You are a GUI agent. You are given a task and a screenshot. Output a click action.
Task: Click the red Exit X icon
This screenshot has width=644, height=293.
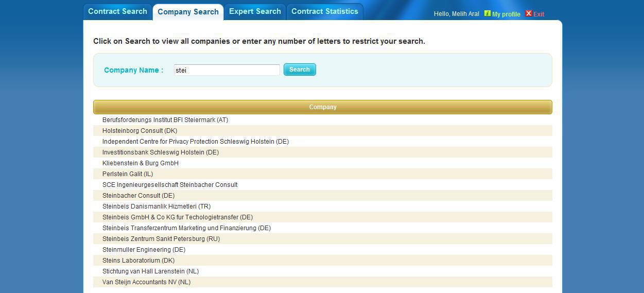coord(529,13)
